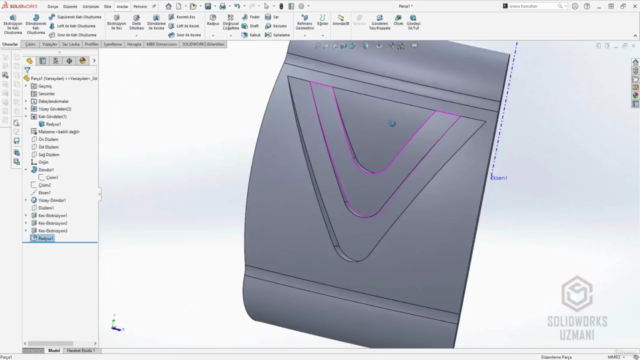
Task: Choose Loft ile Kesim command
Action: pos(184,26)
